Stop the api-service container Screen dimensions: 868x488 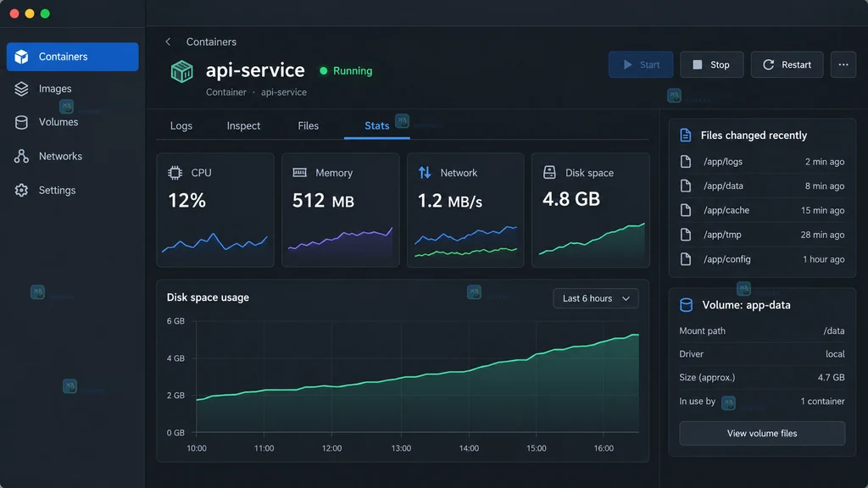coord(712,64)
